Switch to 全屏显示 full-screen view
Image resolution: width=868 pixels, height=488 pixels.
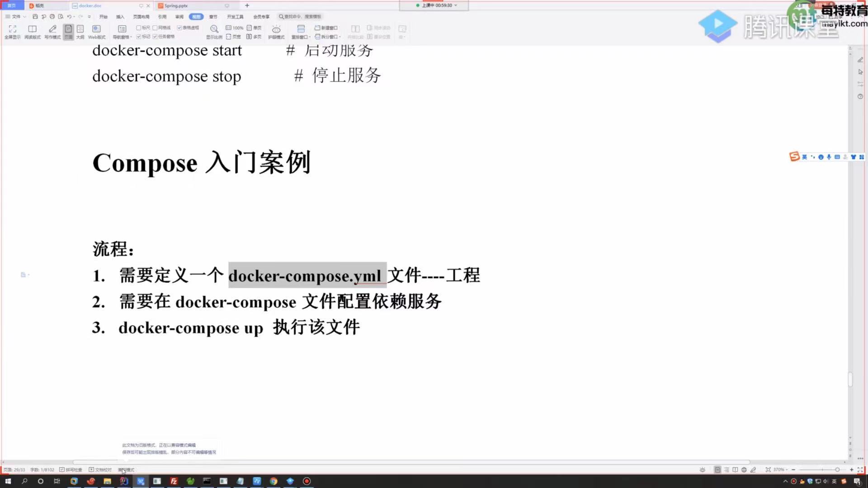[12, 32]
